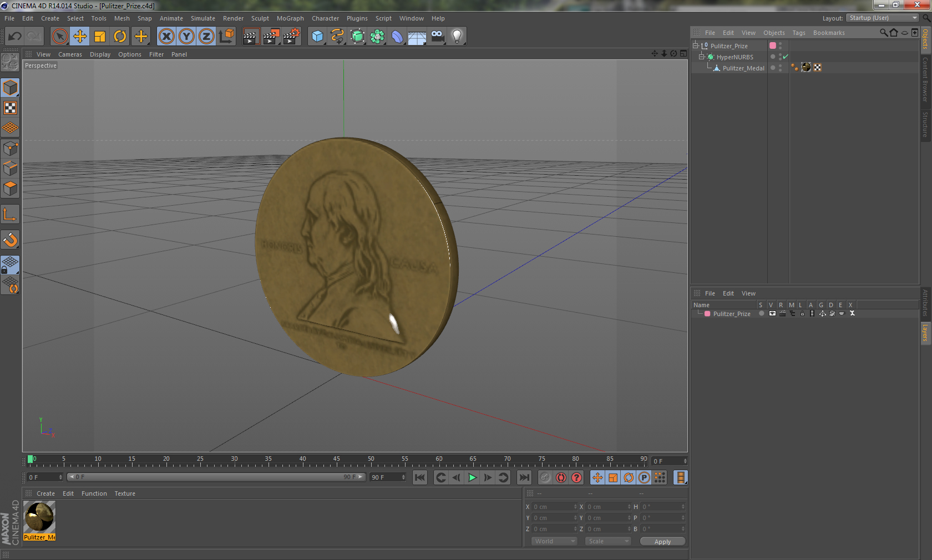
Task: Add a Camera object
Action: pyautogui.click(x=438, y=37)
